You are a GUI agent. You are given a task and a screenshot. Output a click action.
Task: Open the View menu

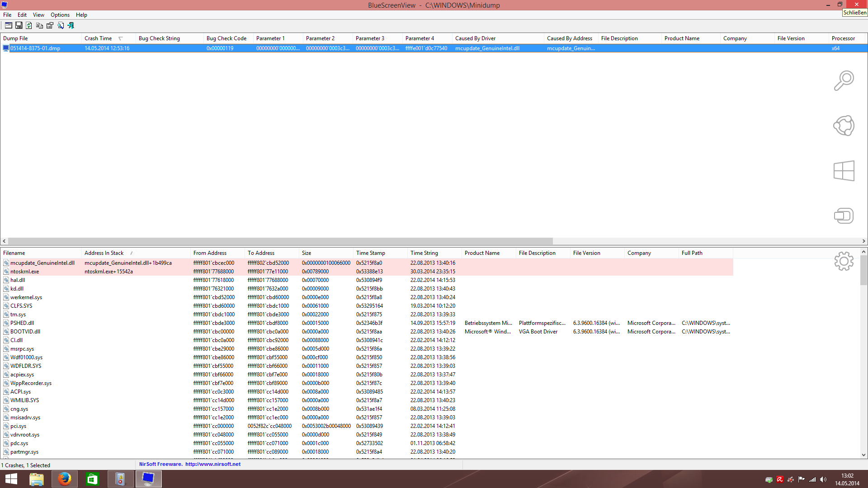(x=38, y=15)
